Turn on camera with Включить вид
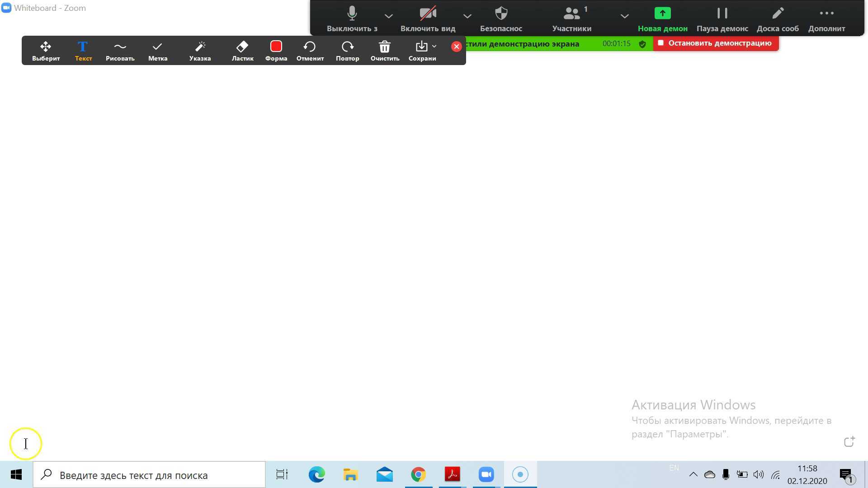Image resolution: width=868 pixels, height=488 pixels. (x=428, y=19)
